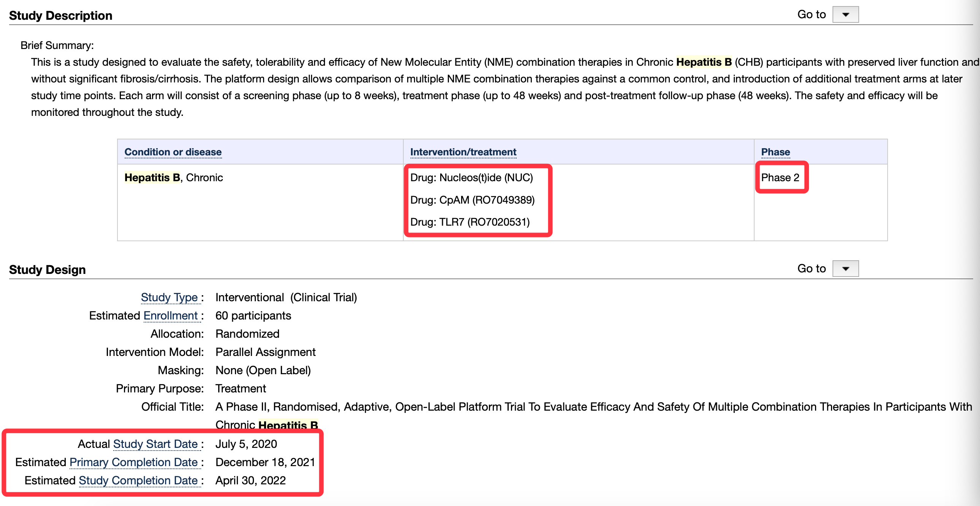Open the Study Design Go to dropdown
Image resolution: width=980 pixels, height=506 pixels.
845,269
